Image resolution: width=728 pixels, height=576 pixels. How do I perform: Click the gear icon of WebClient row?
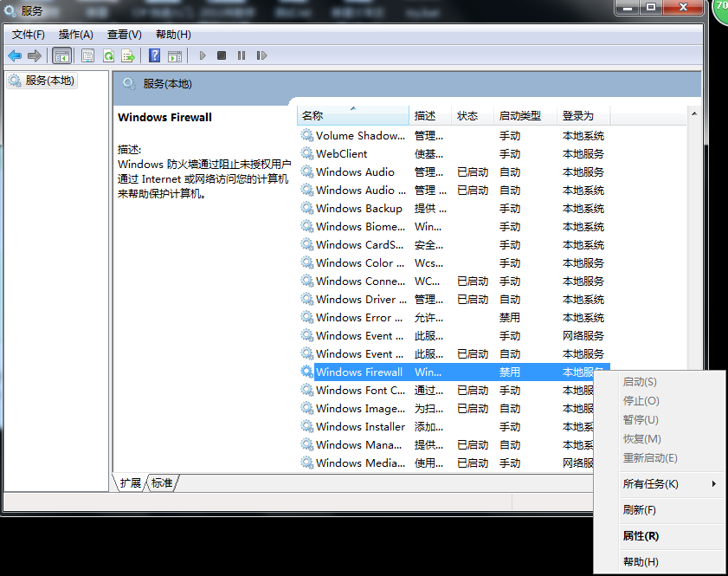307,153
